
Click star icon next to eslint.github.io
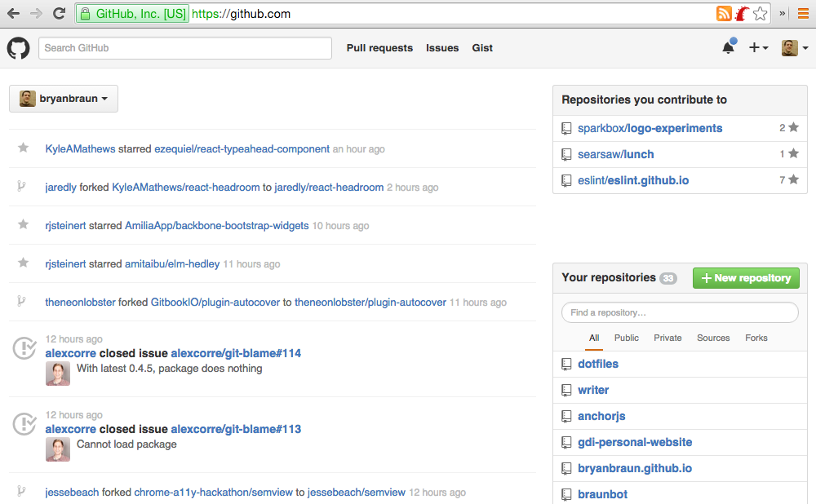[793, 179]
